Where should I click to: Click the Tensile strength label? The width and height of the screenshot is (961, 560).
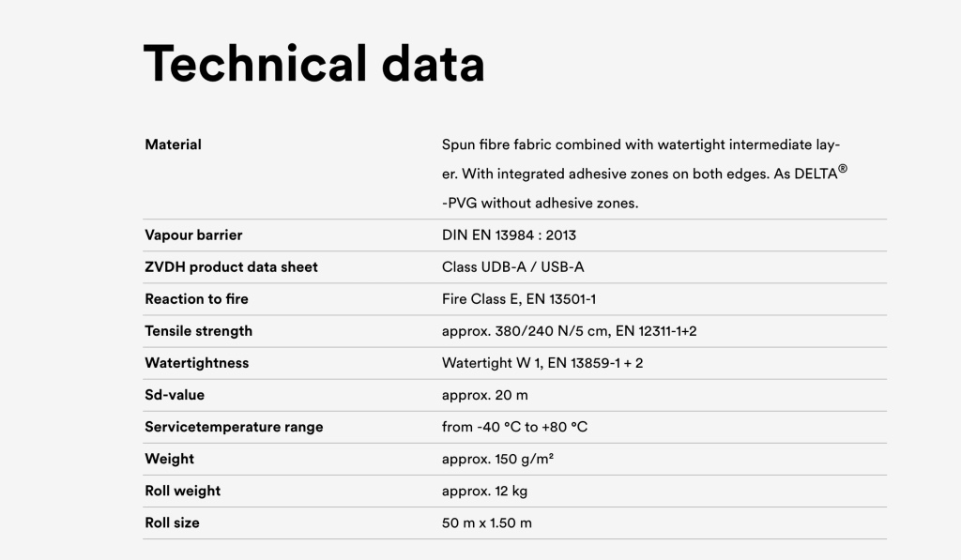pos(198,330)
